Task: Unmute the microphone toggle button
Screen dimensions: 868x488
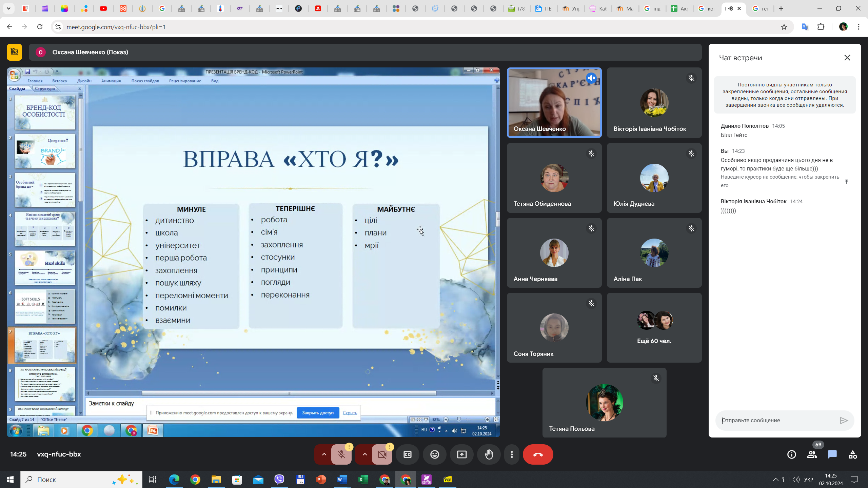Action: pos(341,454)
